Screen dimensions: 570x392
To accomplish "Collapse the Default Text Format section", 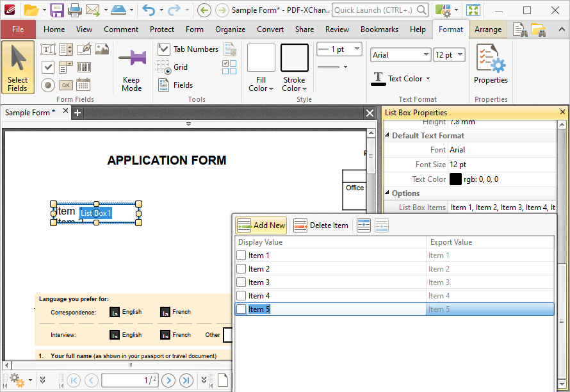I will pyautogui.click(x=387, y=135).
